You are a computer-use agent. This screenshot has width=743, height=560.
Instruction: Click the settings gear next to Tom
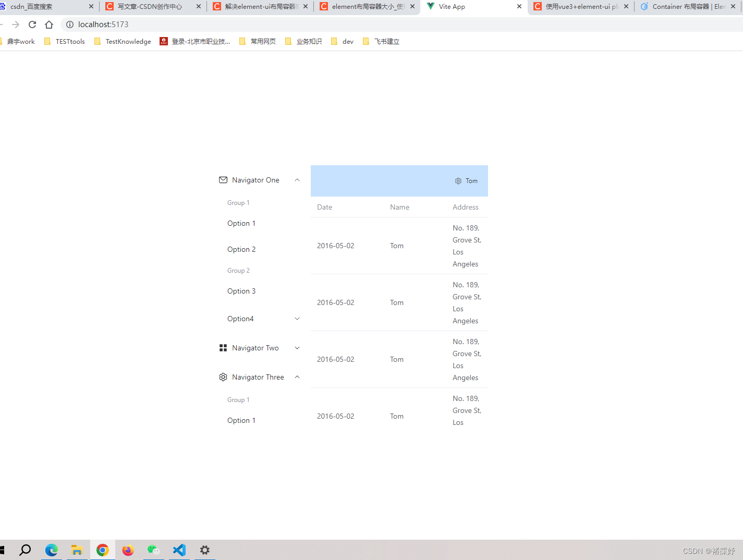click(x=458, y=180)
